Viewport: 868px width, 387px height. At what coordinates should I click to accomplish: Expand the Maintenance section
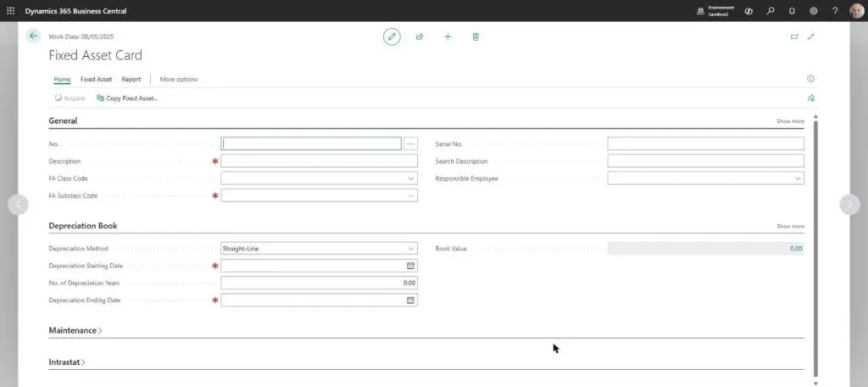pyautogui.click(x=75, y=330)
